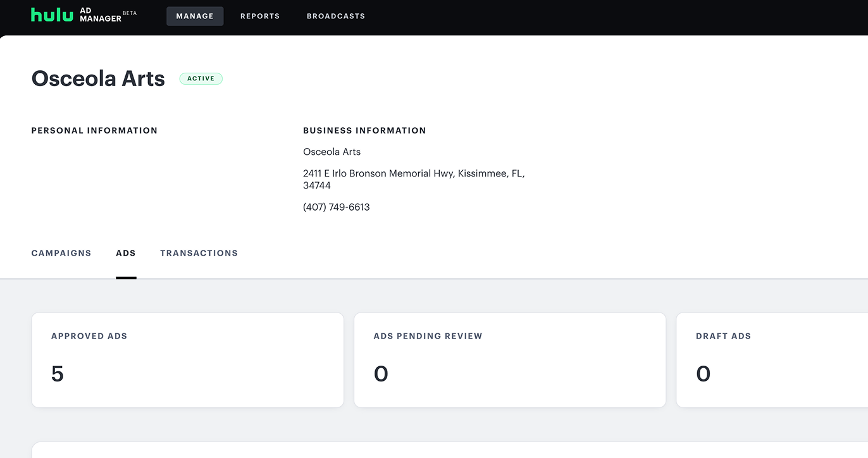Click the ACTIVE status badge

pos(201,78)
